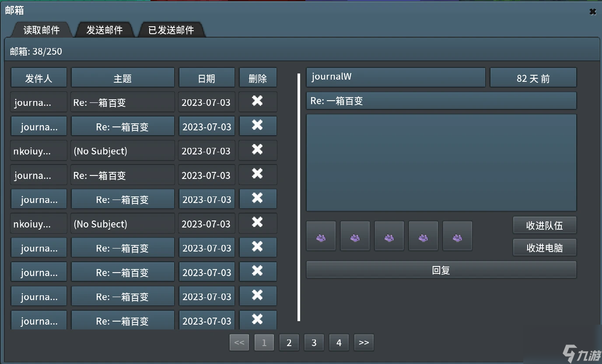
Task: Select the third purple attachment item
Action: pos(389,236)
